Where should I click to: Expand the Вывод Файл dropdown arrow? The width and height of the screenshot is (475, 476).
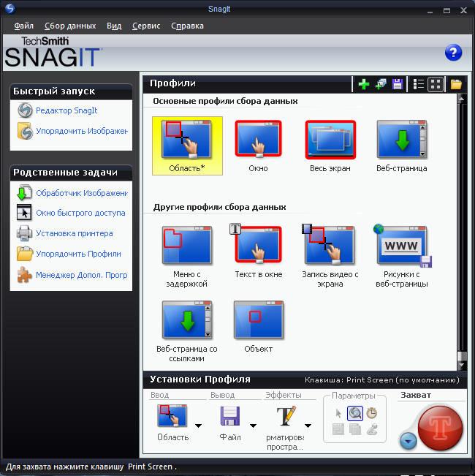(x=254, y=426)
